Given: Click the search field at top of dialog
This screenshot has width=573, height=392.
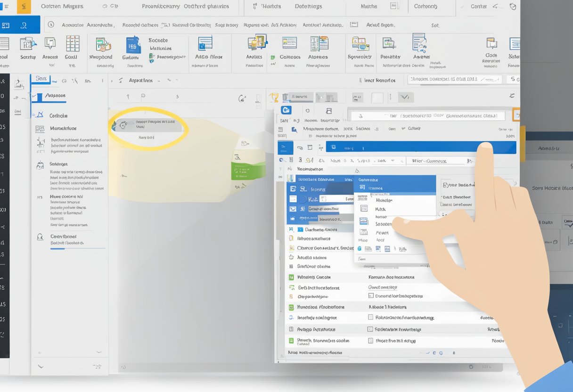Looking at the screenshot, I should [429, 115].
